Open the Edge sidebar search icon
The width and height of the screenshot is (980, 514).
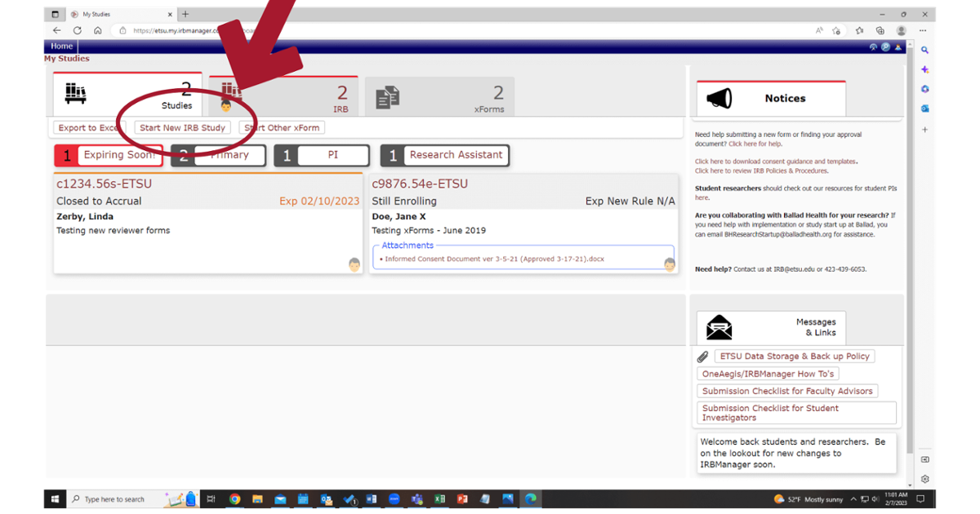pyautogui.click(x=925, y=50)
